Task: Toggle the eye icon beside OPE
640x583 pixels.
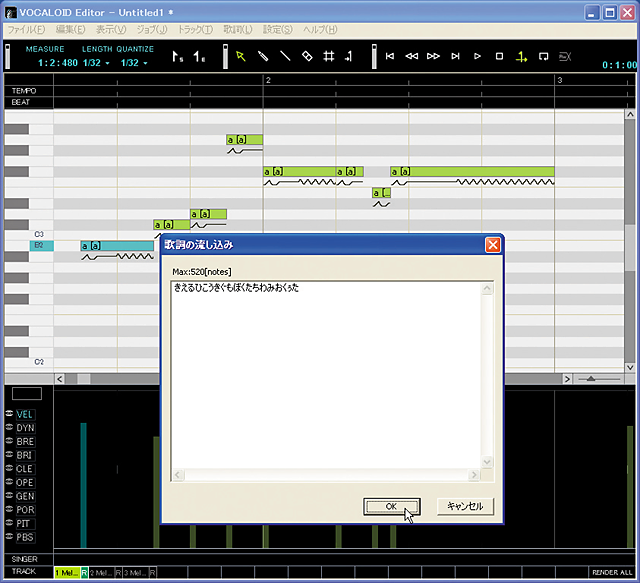Action: click(x=9, y=482)
